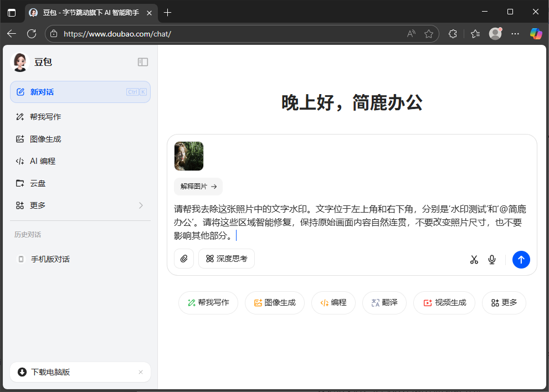Click the 解释图片 button on the attachment
Screen dimensions: 549x392
198,187
